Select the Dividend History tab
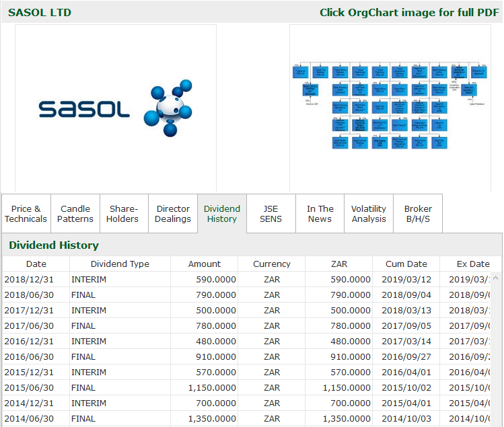The height and width of the screenshot is (427, 504). coord(222,213)
